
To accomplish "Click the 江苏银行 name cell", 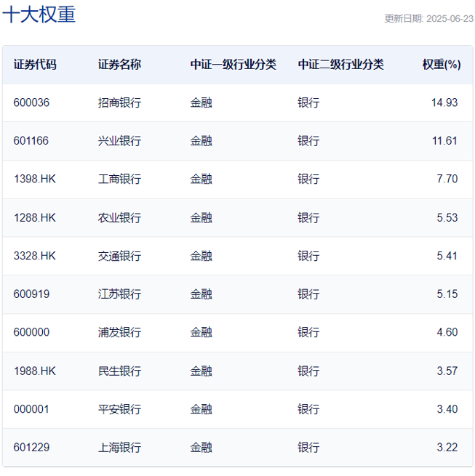I will [x=119, y=294].
